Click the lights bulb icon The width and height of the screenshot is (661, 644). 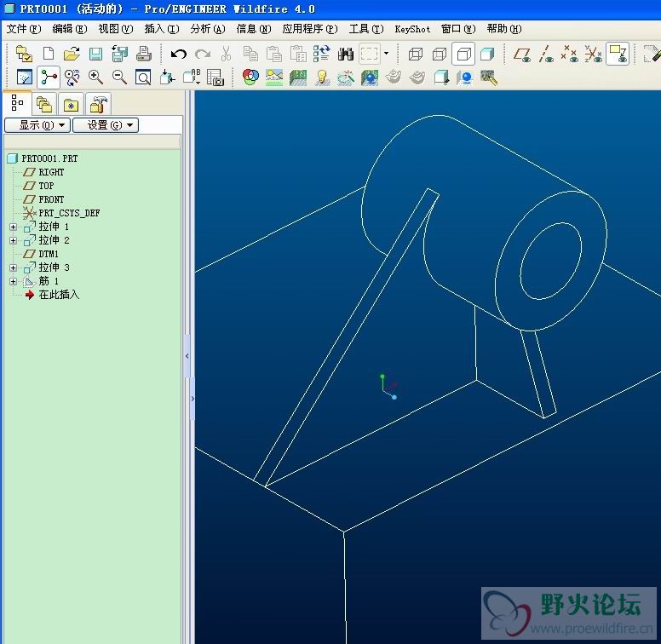point(323,78)
